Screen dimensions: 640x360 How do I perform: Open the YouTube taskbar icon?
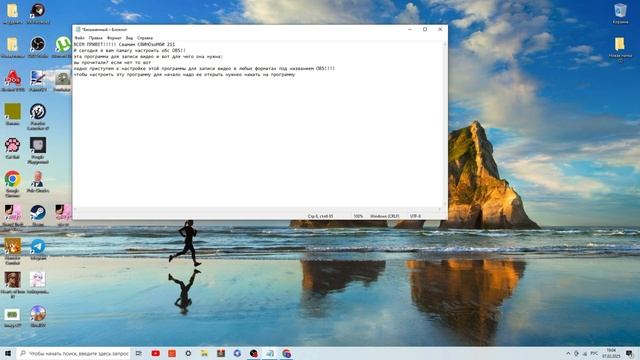[156, 353]
